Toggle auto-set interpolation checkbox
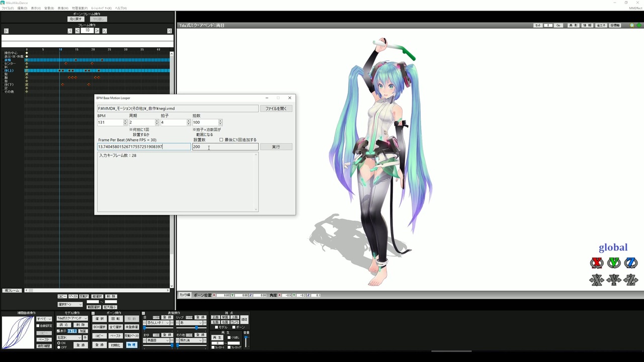 coord(38,326)
